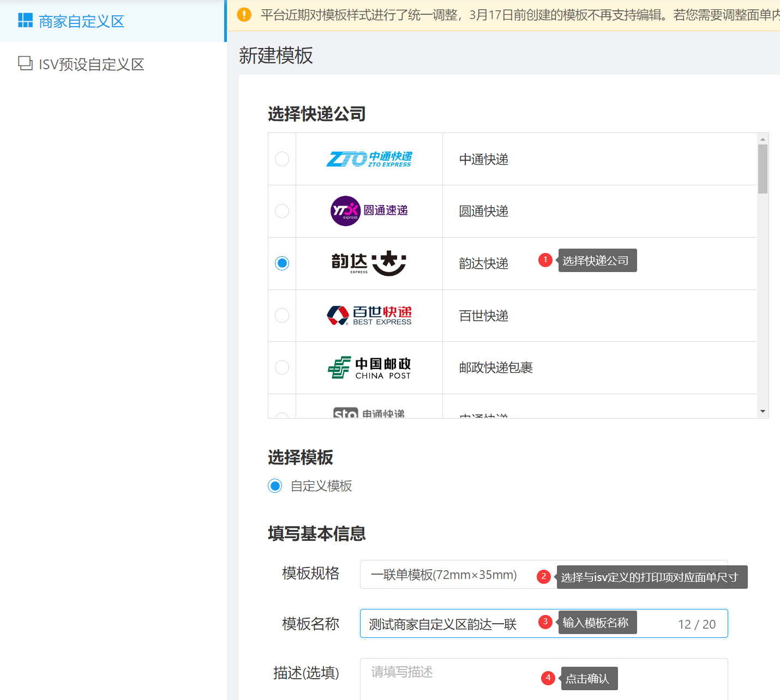Click the YTO 圆通速递 logo
The width and height of the screenshot is (780, 700).
(x=369, y=211)
